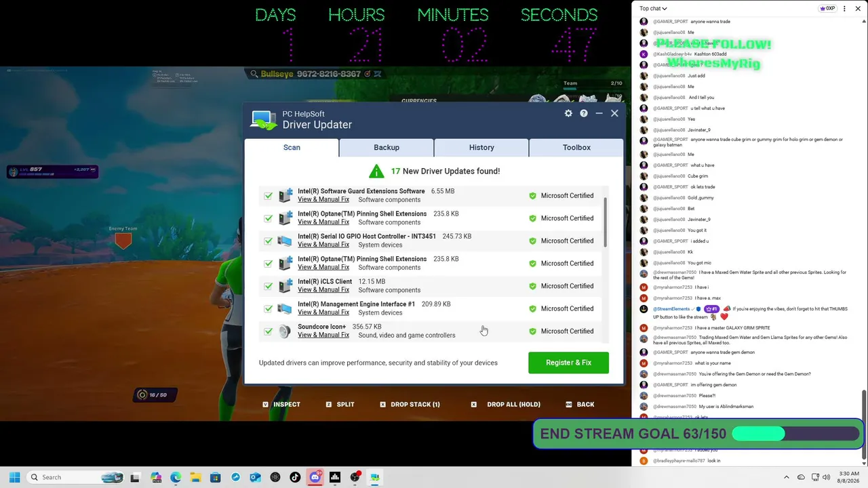Screen dimensions: 868x488
Task: Uncheck the Intel(R) iCLS Client driver
Action: (269, 286)
